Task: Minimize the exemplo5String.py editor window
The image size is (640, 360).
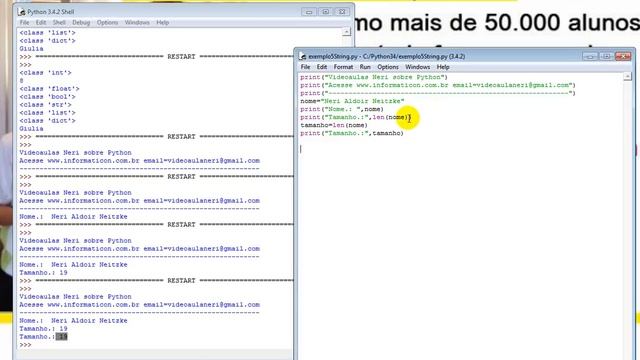Action: 590,56
